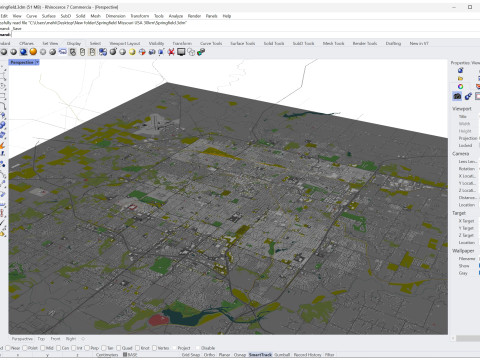The image size is (480, 360).
Task: Click the colored cubes toolbar icon
Action: (201, 52)
